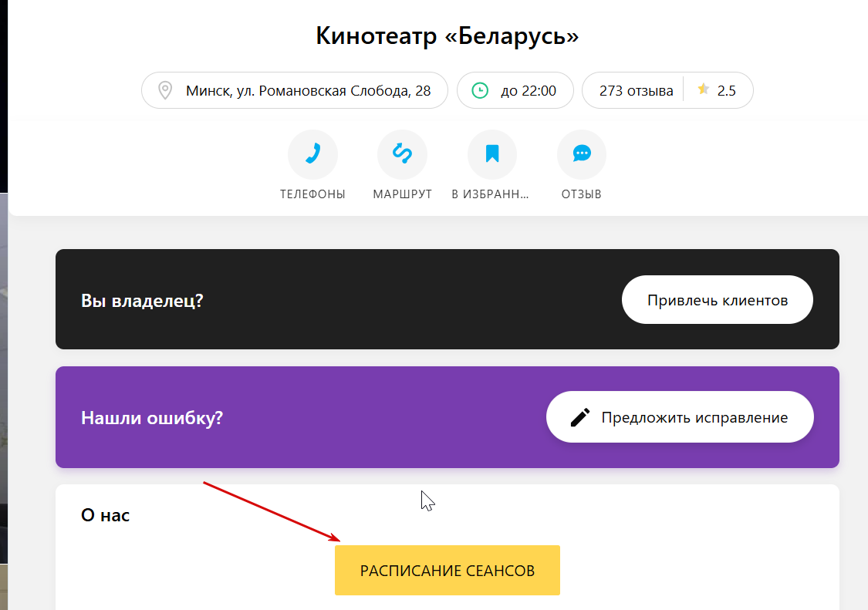This screenshot has height=610, width=868.
Task: Click the map pin icon near address
Action: pos(165,90)
